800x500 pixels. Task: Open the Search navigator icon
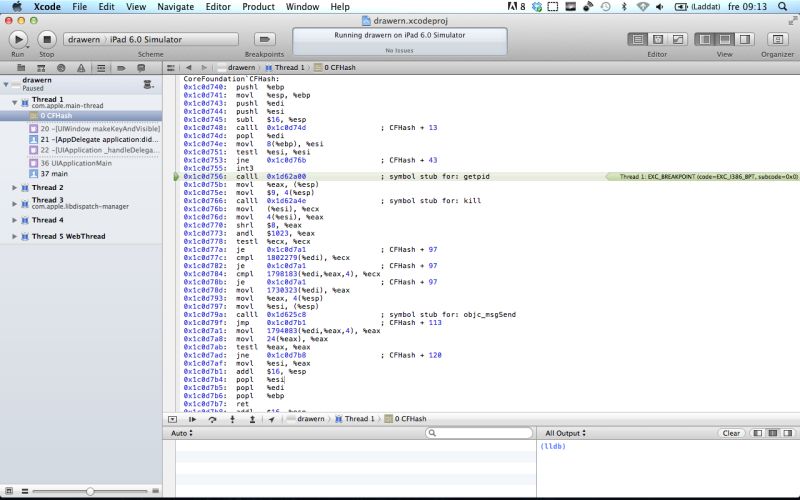pyautogui.click(x=61, y=68)
